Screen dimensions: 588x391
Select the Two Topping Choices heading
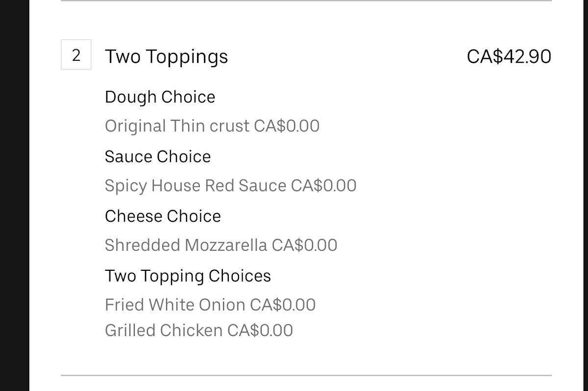[x=188, y=276]
